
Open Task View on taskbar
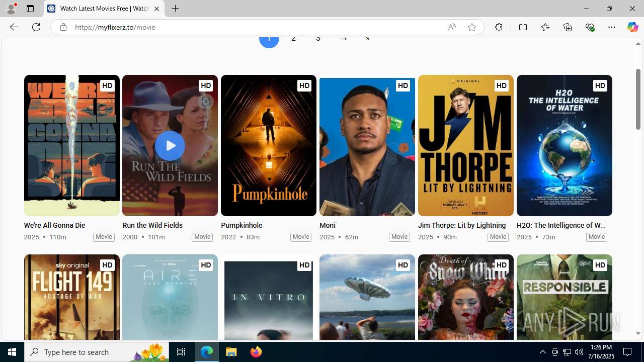181,352
